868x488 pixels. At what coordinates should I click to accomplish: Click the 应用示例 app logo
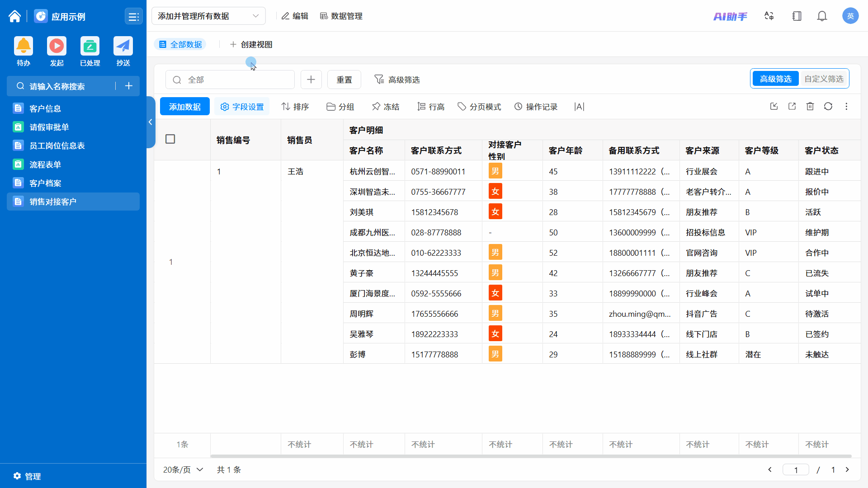[x=41, y=16]
